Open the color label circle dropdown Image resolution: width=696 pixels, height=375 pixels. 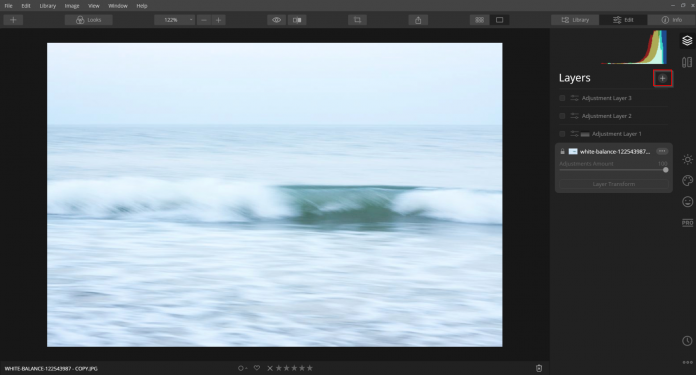(x=242, y=368)
